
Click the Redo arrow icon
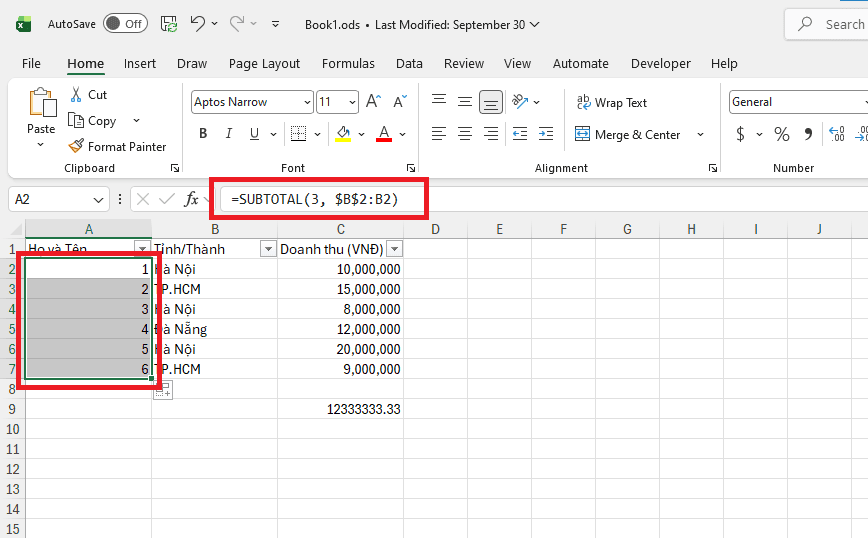click(x=237, y=24)
